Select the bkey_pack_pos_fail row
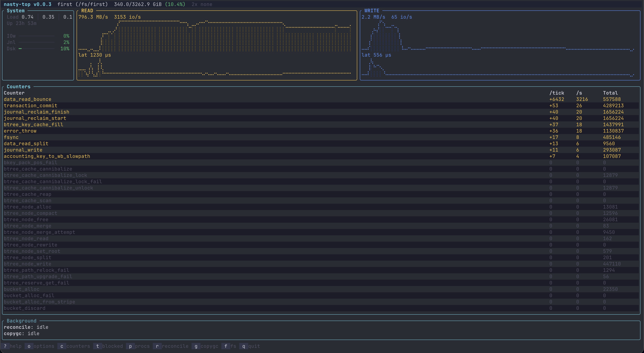This screenshot has width=644, height=353. [321, 163]
